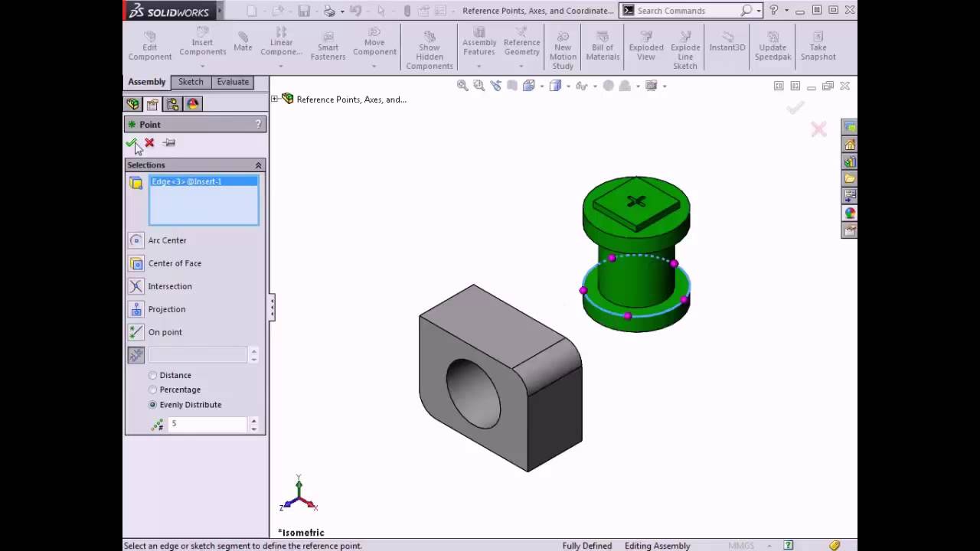Click the Edit Component tool
980x551 pixels.
point(150,46)
